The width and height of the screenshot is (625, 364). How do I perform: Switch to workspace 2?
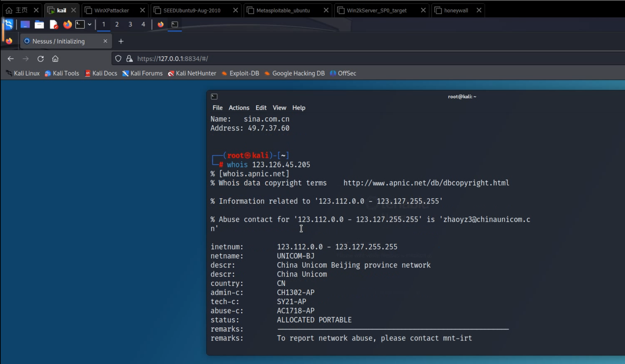117,24
